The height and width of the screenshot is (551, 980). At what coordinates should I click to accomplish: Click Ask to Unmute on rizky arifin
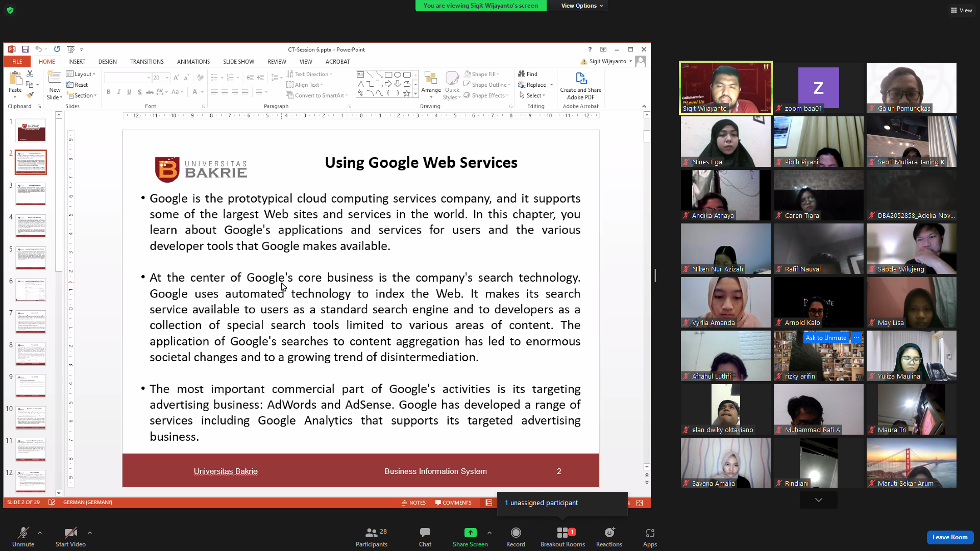pos(826,338)
